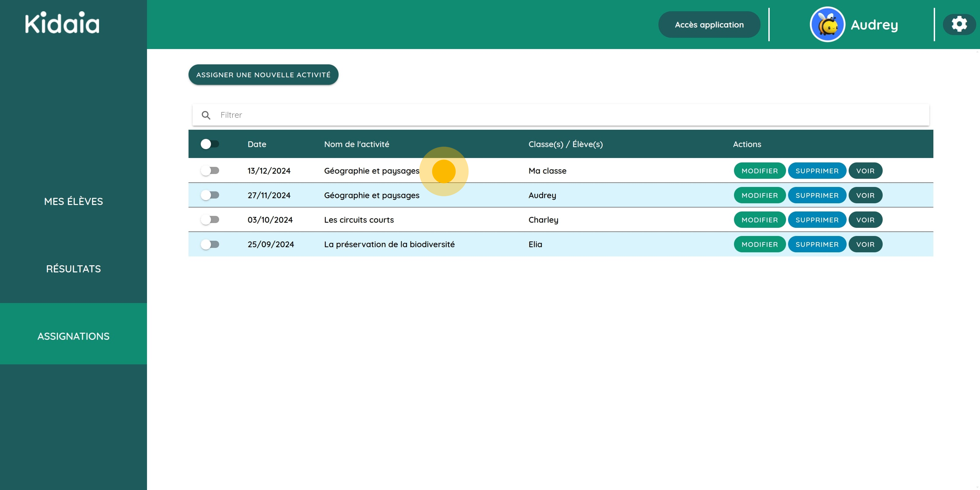Toggle the switch on Elia's 25/09/2024 row
The image size is (980, 490).
point(210,244)
